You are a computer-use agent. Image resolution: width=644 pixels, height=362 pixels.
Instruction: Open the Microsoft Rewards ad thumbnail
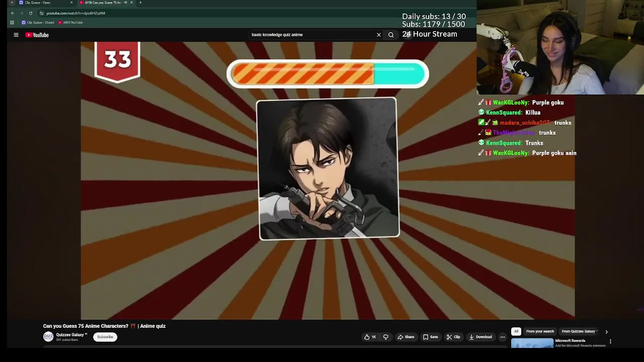[x=532, y=344]
